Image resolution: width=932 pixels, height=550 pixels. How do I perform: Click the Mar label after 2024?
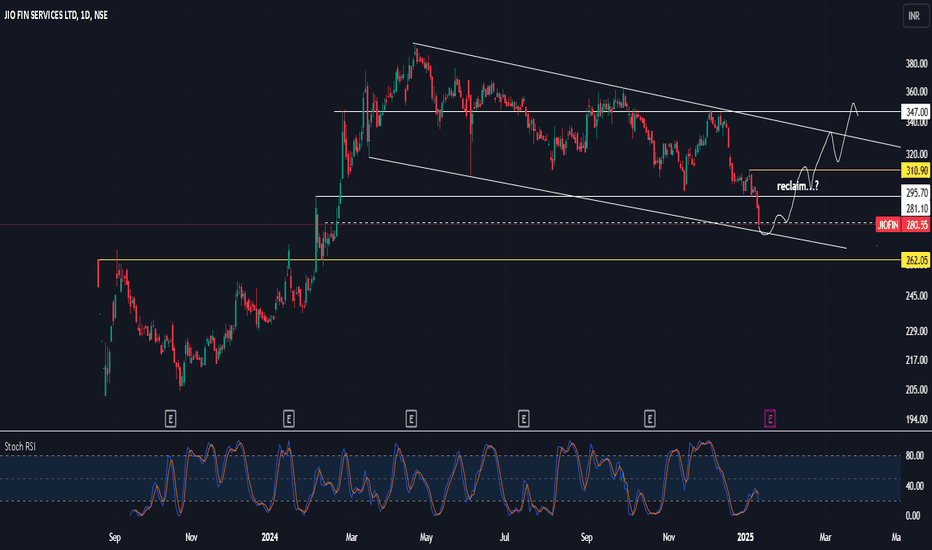coord(351,537)
